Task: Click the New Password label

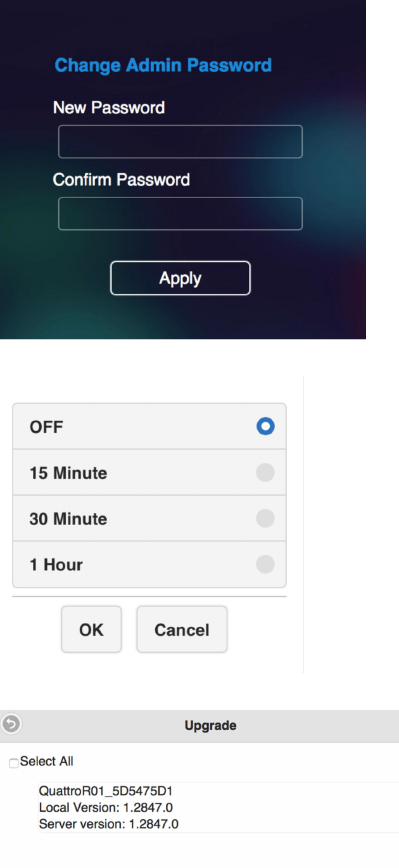Action: coord(109,108)
